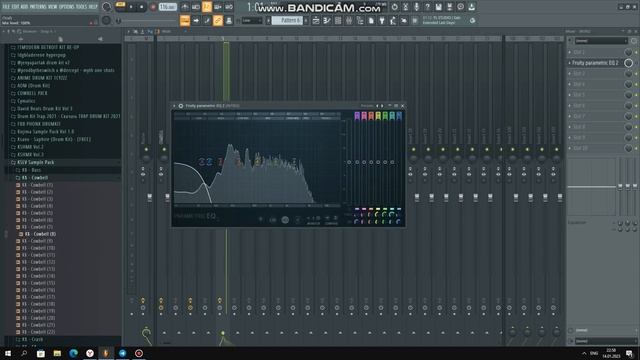Toggle the metronome icon
The image size is (640, 360).
click(x=185, y=7)
